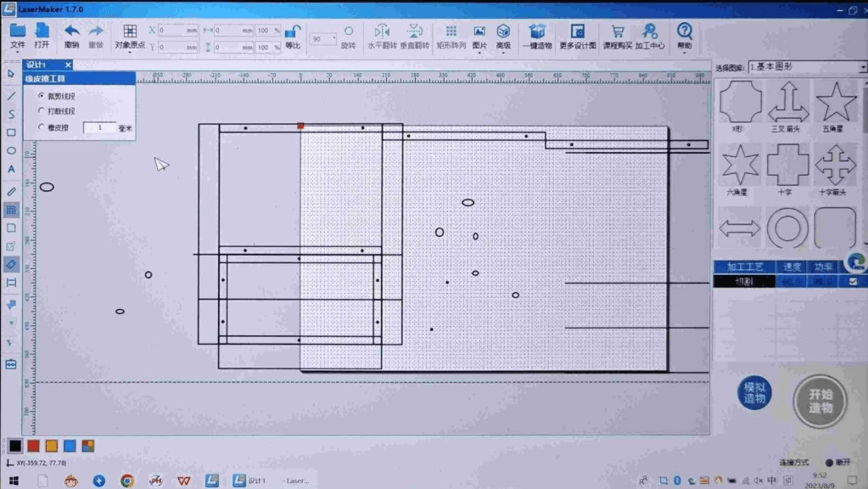
Task: Switch to the 设计1 document tab
Action: pos(36,65)
